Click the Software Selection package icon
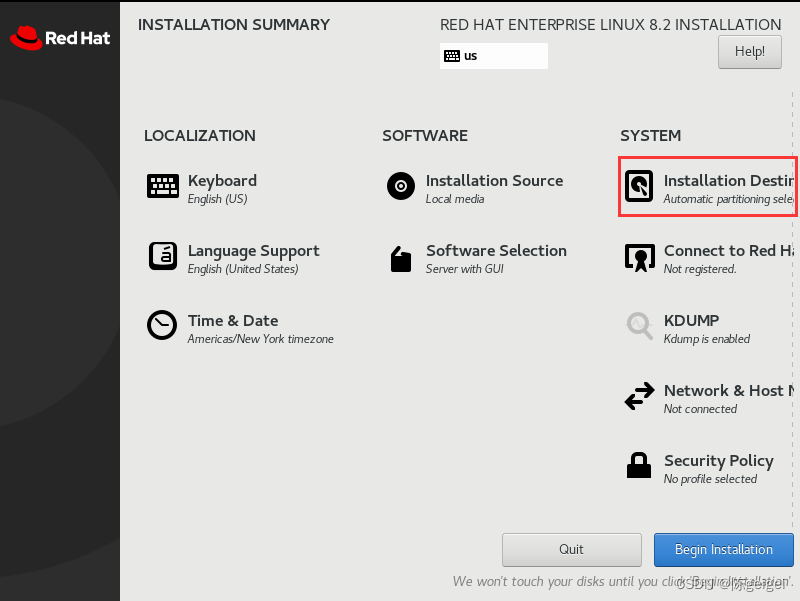The height and width of the screenshot is (601, 800). point(401,259)
